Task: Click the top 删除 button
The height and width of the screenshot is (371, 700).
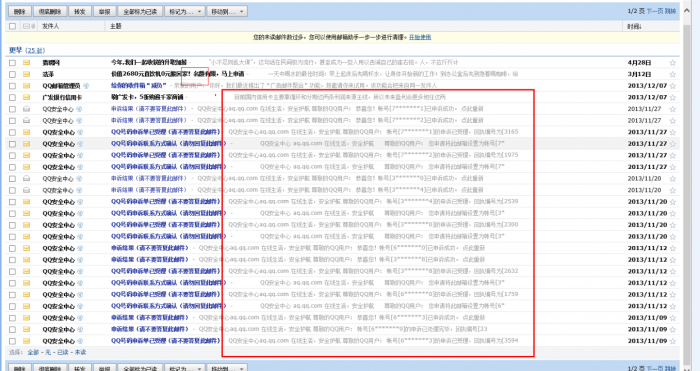Action: [20, 12]
